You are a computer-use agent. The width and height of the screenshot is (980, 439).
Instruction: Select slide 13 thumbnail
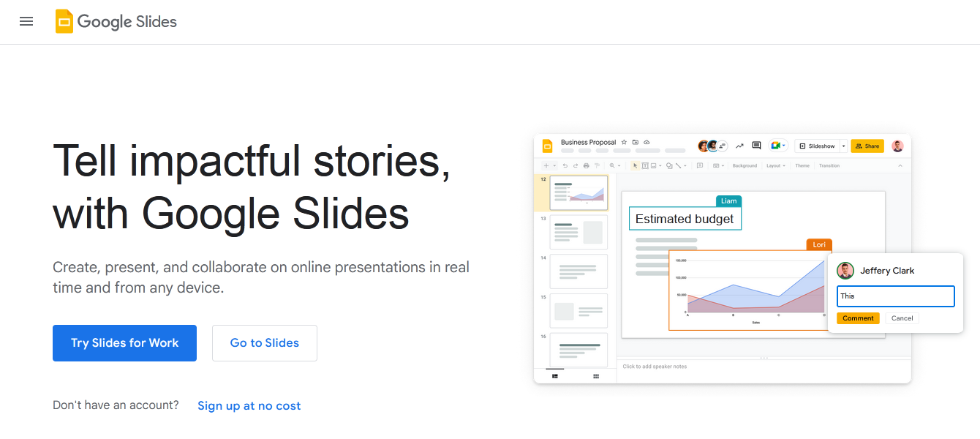[x=578, y=232]
